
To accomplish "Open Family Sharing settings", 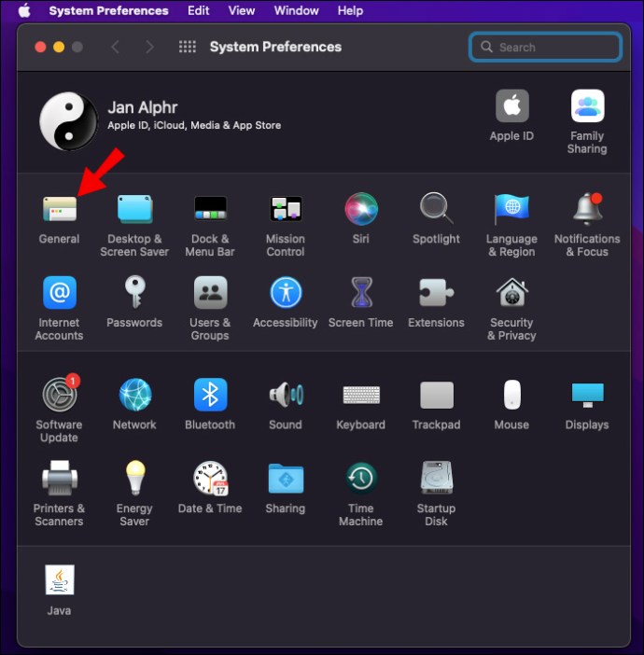I will point(587,106).
